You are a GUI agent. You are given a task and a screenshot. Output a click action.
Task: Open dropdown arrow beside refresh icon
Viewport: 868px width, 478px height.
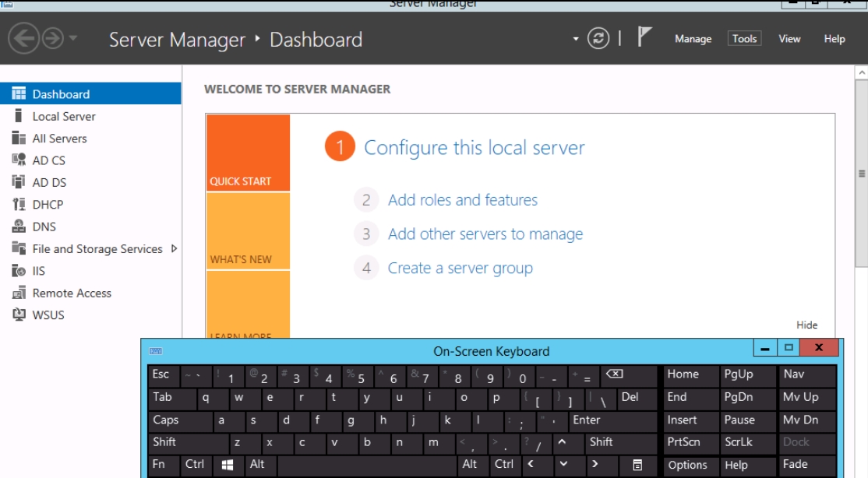[576, 39]
